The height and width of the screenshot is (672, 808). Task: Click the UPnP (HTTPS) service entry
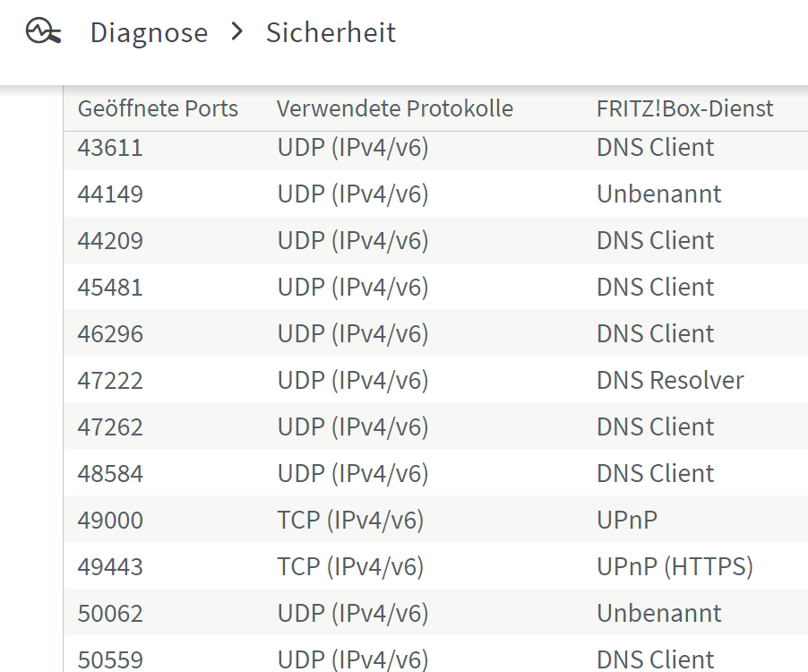pyautogui.click(x=675, y=567)
